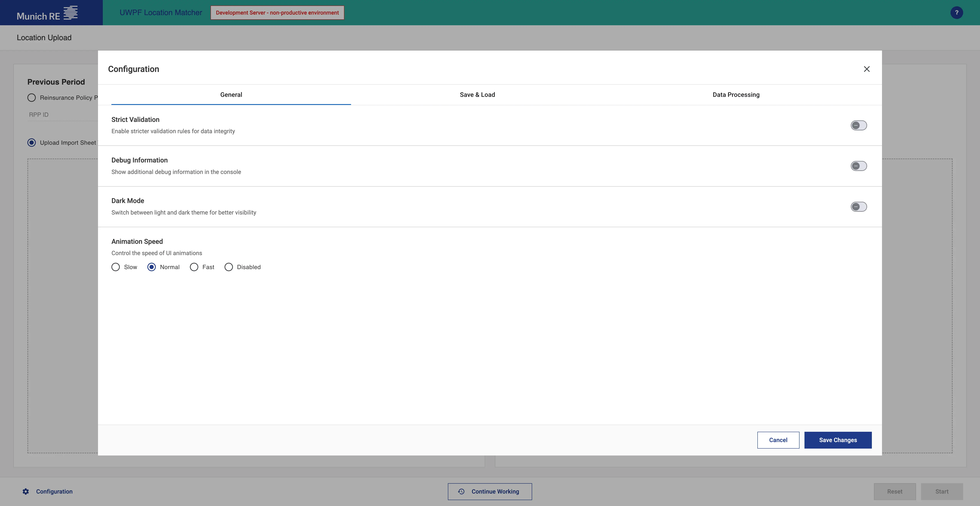Viewport: 980px width, 506px height.
Task: Enable the Strict Validation toggle
Action: tap(859, 126)
